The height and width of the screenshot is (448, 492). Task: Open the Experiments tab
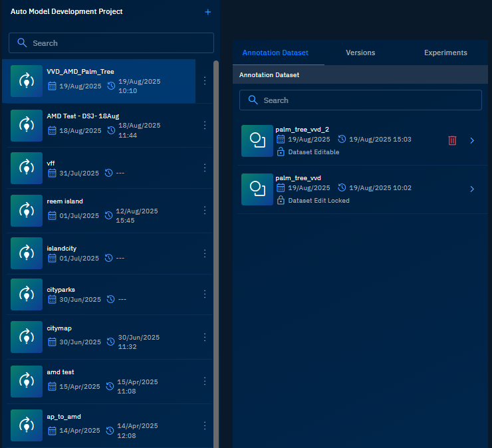pos(445,53)
